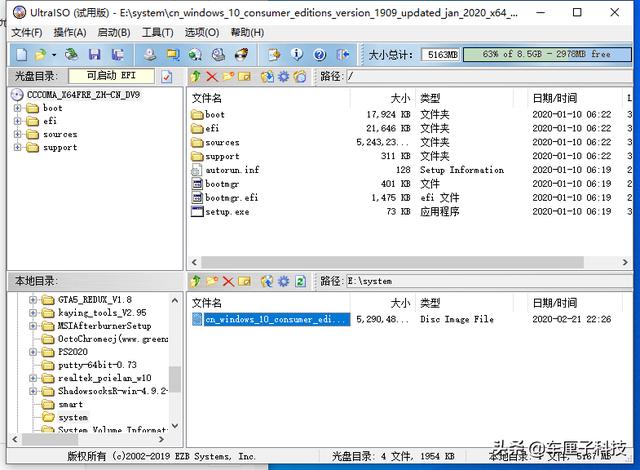Click the Refresh icon in 本地目录 toolbar
This screenshot has height=470, width=640.
click(x=300, y=281)
